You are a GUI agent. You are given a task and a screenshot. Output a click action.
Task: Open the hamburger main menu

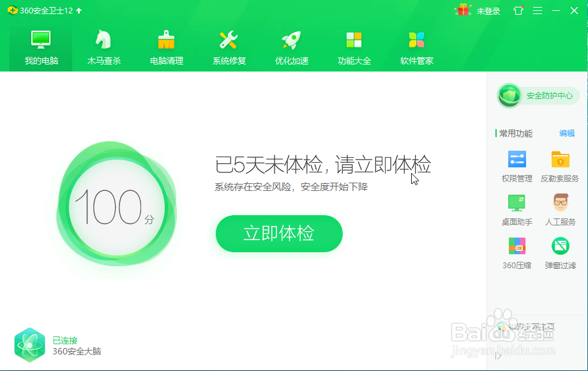(x=538, y=10)
